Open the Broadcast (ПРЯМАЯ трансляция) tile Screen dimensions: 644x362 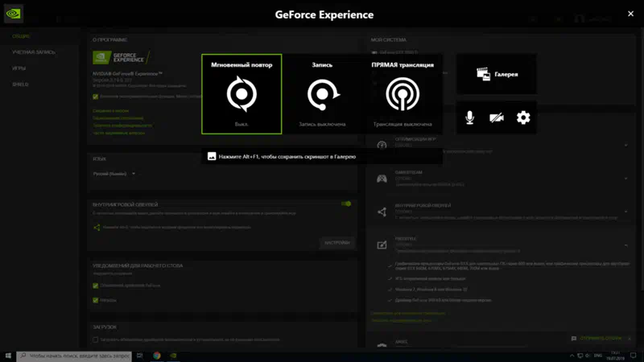click(x=402, y=94)
